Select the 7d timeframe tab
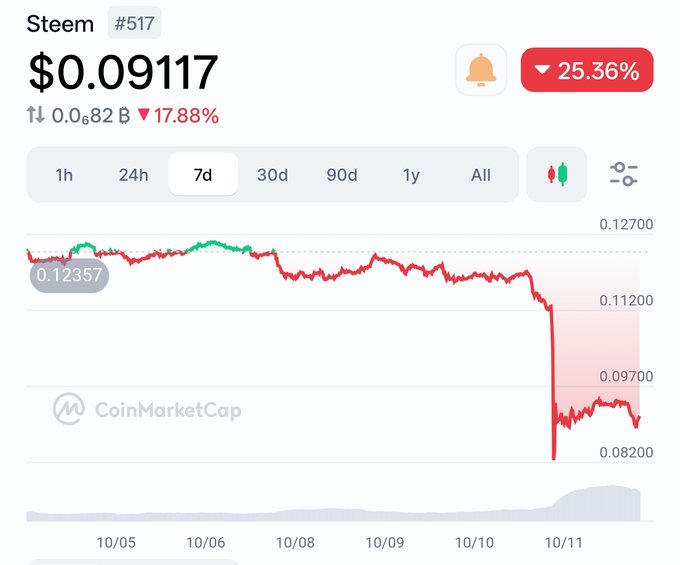This screenshot has height=565, width=680. [203, 175]
